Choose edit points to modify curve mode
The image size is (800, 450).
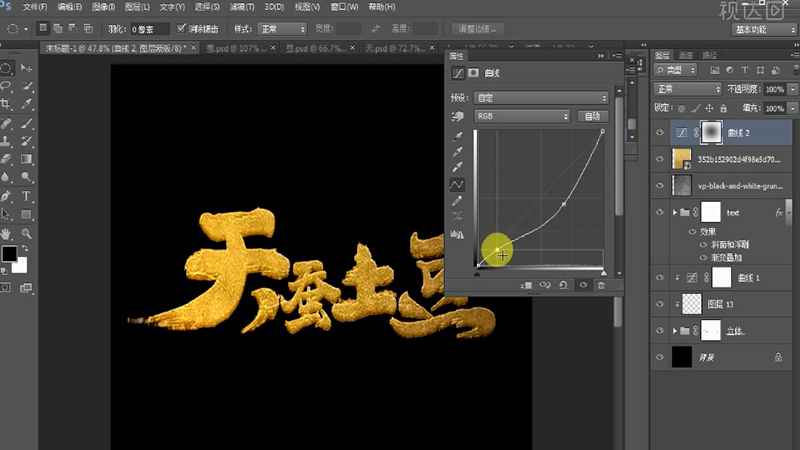pos(457,184)
